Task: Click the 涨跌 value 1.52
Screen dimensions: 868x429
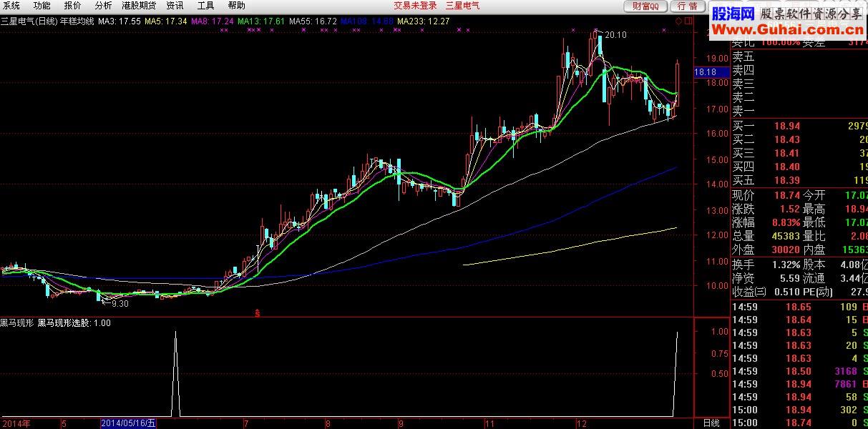Action: coord(789,209)
